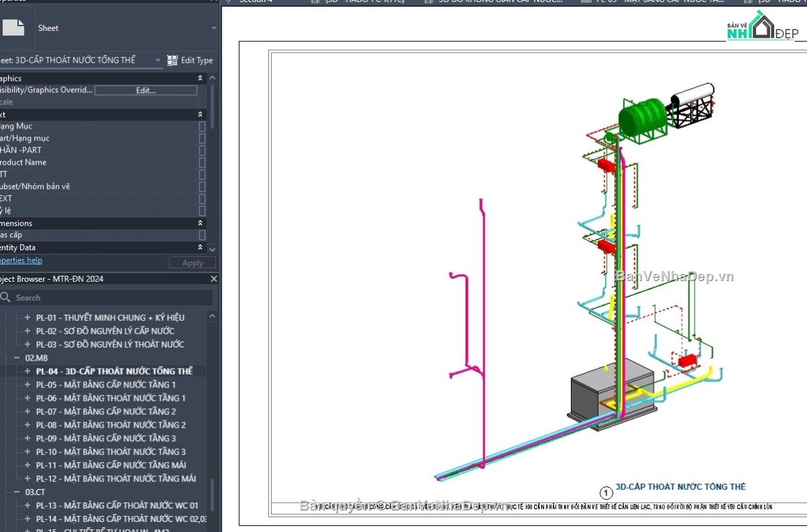Open the Sheet type selector dropdown

[214, 28]
